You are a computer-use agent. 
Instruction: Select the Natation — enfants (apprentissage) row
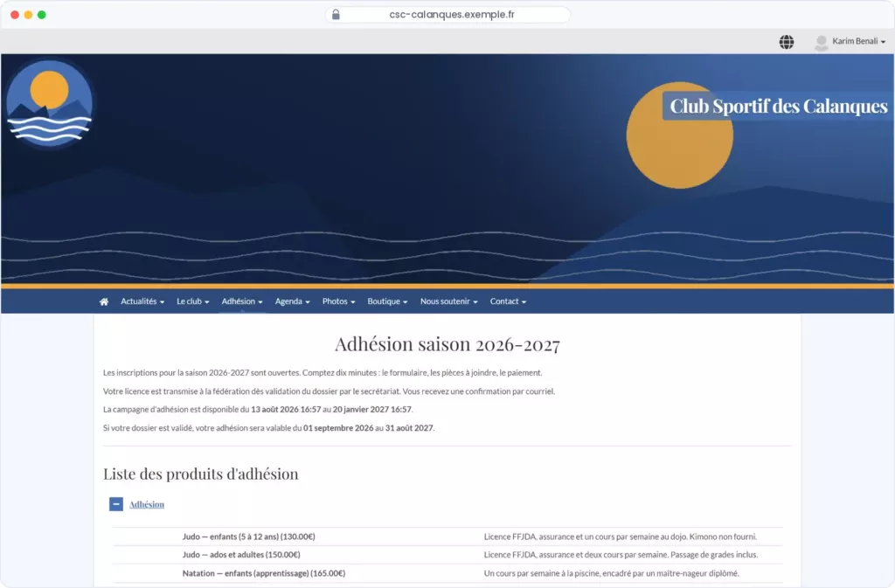[x=447, y=573]
